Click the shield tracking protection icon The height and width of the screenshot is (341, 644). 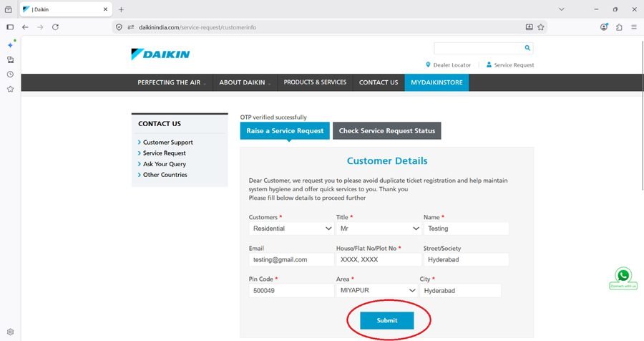[x=119, y=27]
